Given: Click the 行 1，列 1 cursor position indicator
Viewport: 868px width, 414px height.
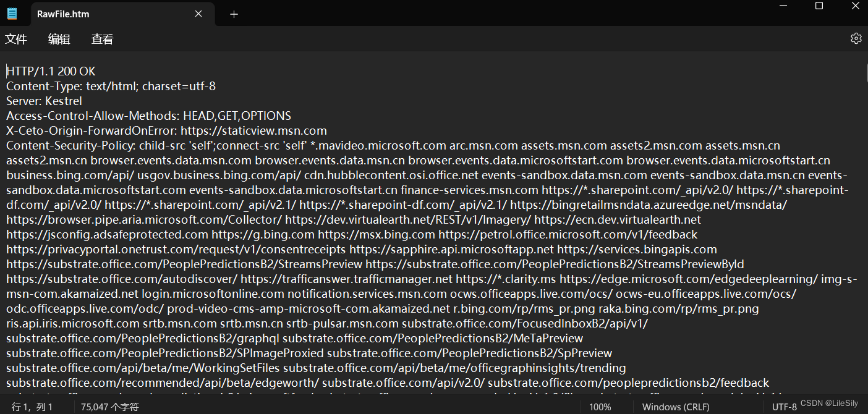Looking at the screenshot, I should point(32,407).
